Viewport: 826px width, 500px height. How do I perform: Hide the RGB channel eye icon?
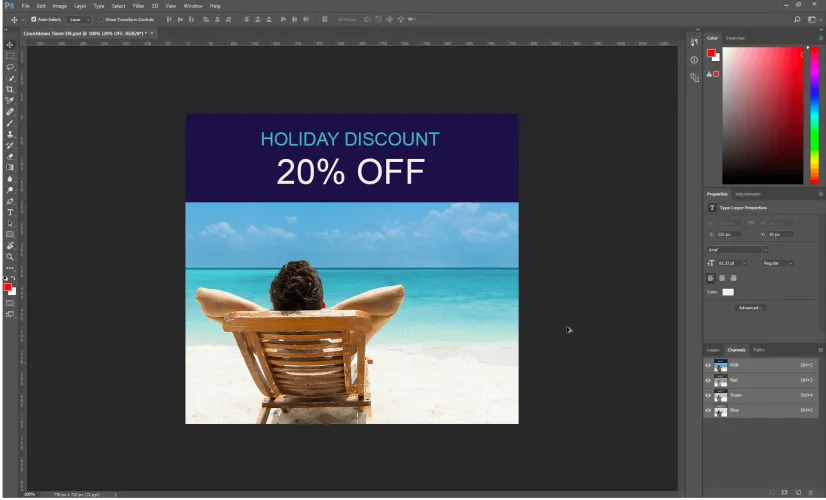click(708, 365)
